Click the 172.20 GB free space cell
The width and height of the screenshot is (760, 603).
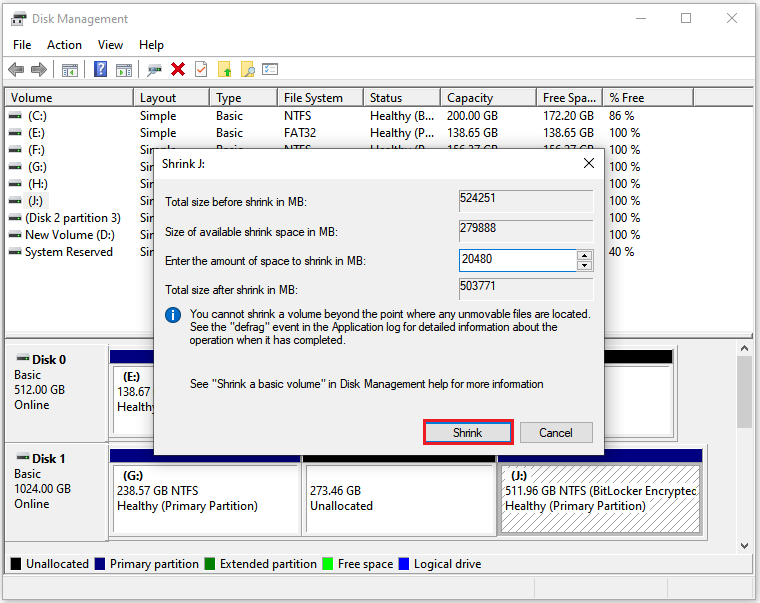pyautogui.click(x=568, y=116)
